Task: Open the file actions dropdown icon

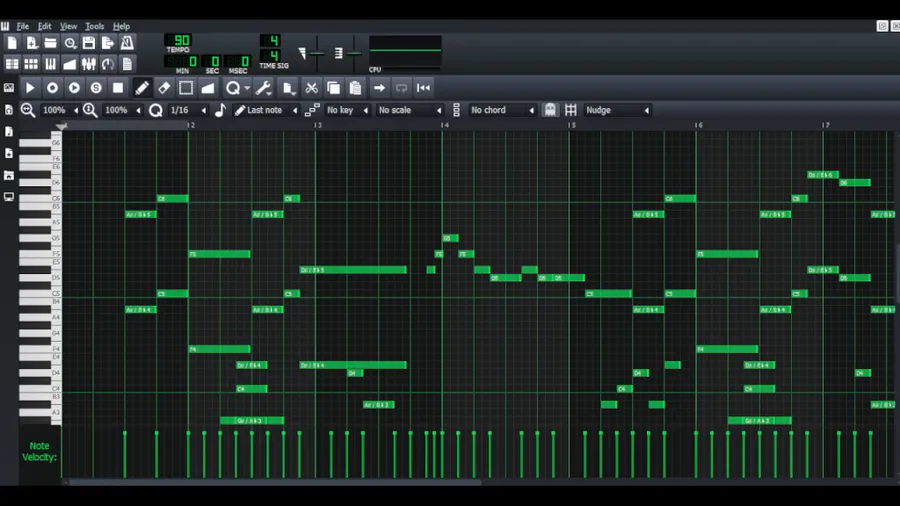Action: [x=288, y=88]
